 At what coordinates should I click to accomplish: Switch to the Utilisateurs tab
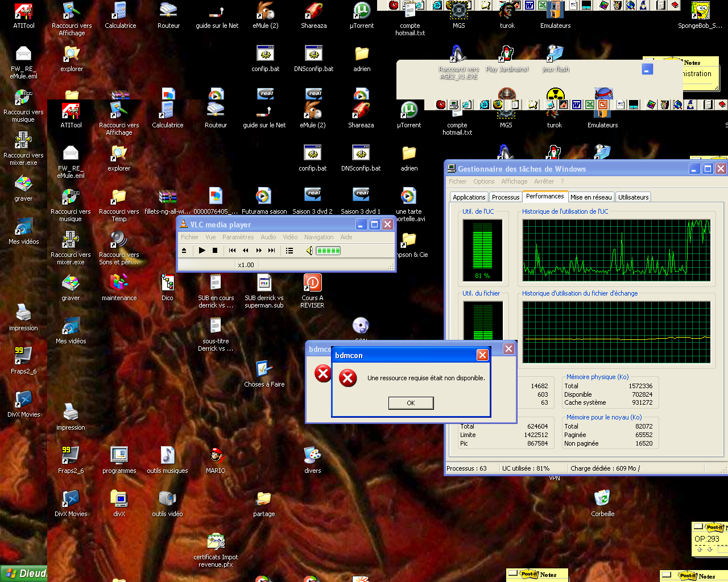point(633,197)
